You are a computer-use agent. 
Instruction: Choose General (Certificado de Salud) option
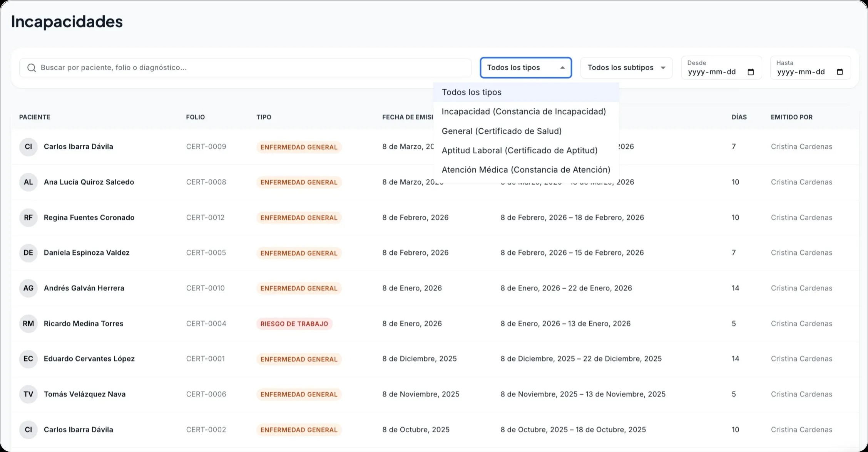point(501,131)
